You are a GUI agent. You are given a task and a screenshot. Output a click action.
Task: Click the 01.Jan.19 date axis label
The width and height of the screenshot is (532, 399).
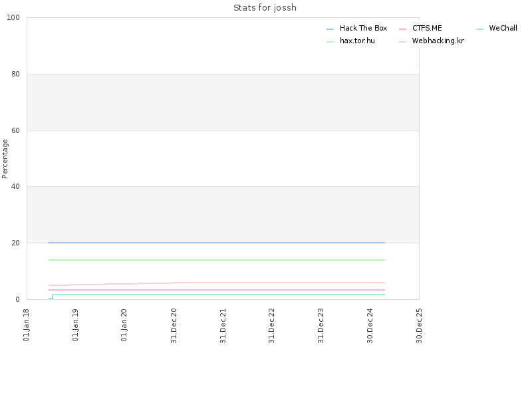point(75,325)
